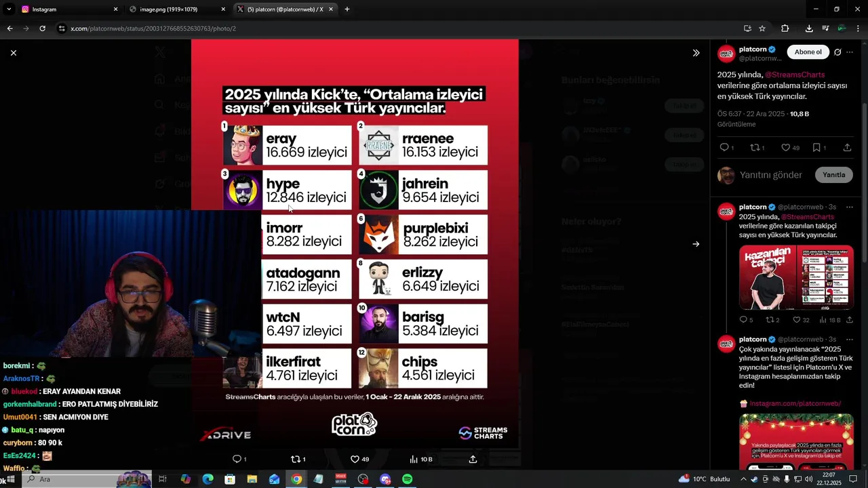868x488 pixels.
Task: Open Spotify from taskbar
Action: point(407,479)
